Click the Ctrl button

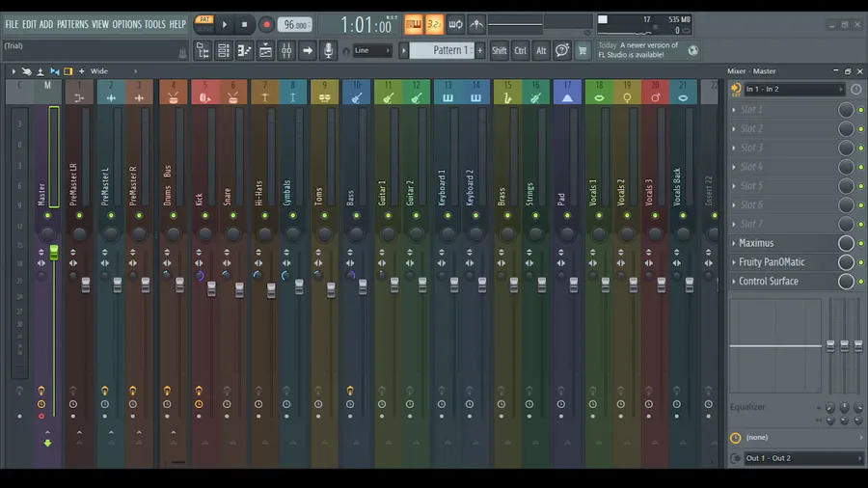pyautogui.click(x=521, y=51)
